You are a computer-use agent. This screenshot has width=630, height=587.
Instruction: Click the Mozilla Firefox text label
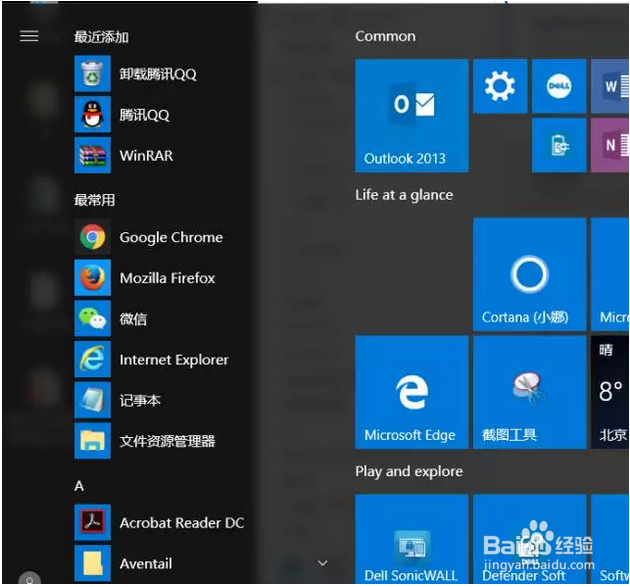click(x=168, y=278)
